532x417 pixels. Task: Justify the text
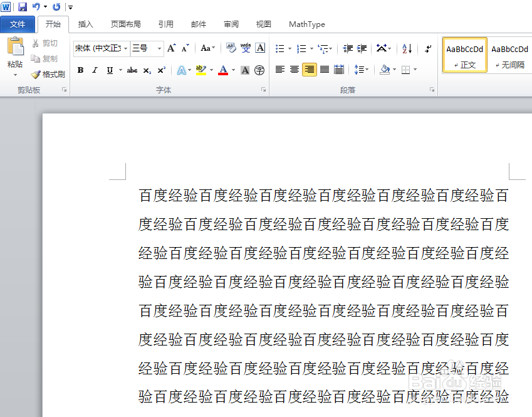[325, 70]
